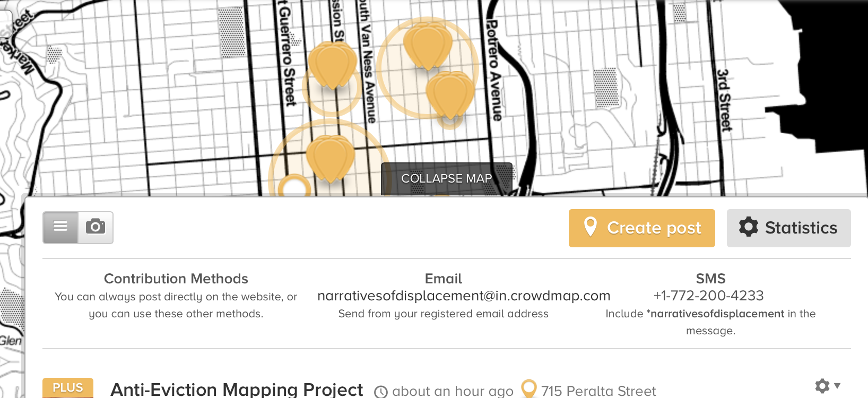Open the post's gear options dropdown
The image size is (868, 398).
point(827,386)
